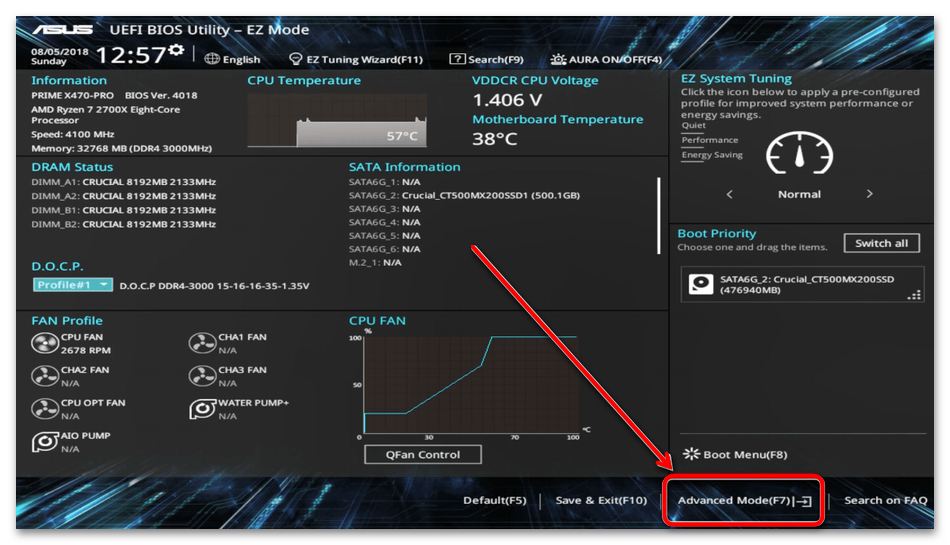
Task: Click the 12:57 clock time
Action: point(130,55)
